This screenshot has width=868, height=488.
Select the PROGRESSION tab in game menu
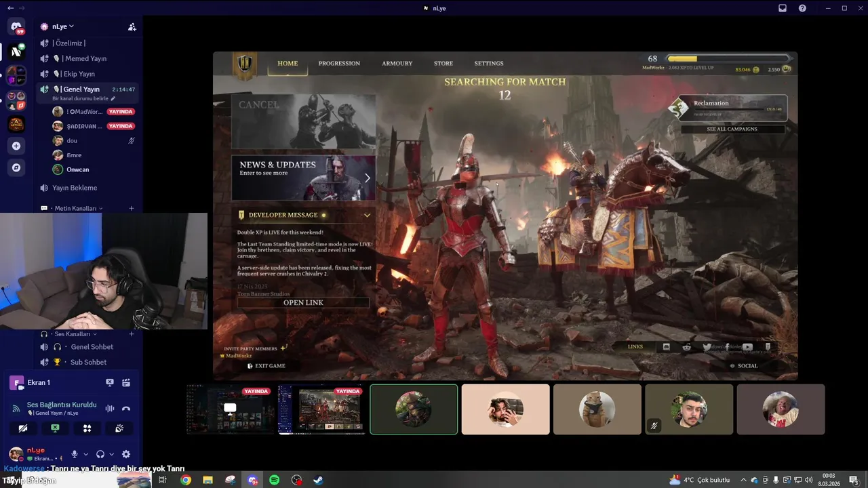(339, 63)
